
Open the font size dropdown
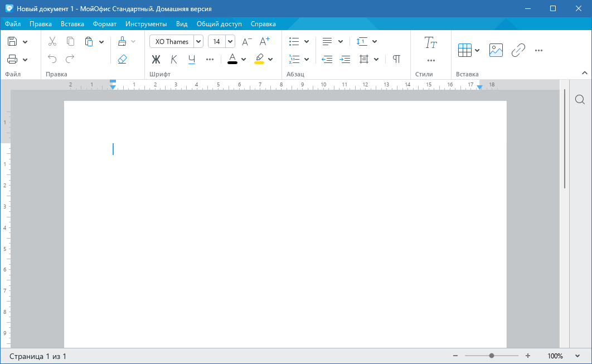click(230, 42)
